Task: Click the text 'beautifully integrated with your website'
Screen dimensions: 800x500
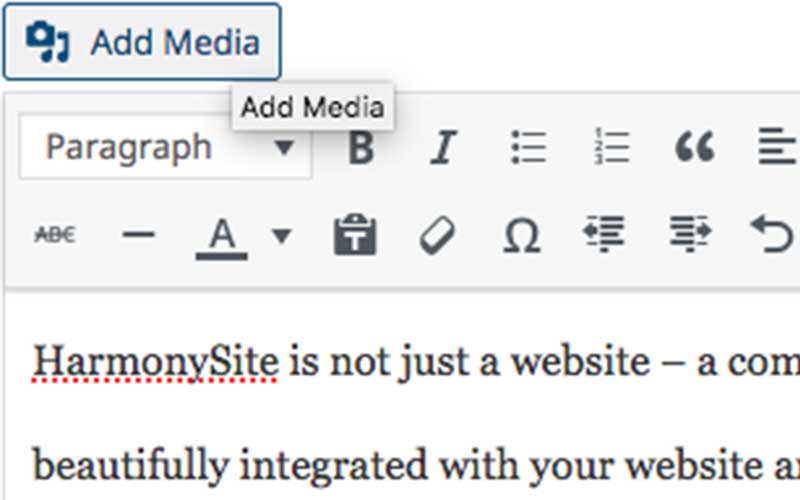Action: pos(398,466)
